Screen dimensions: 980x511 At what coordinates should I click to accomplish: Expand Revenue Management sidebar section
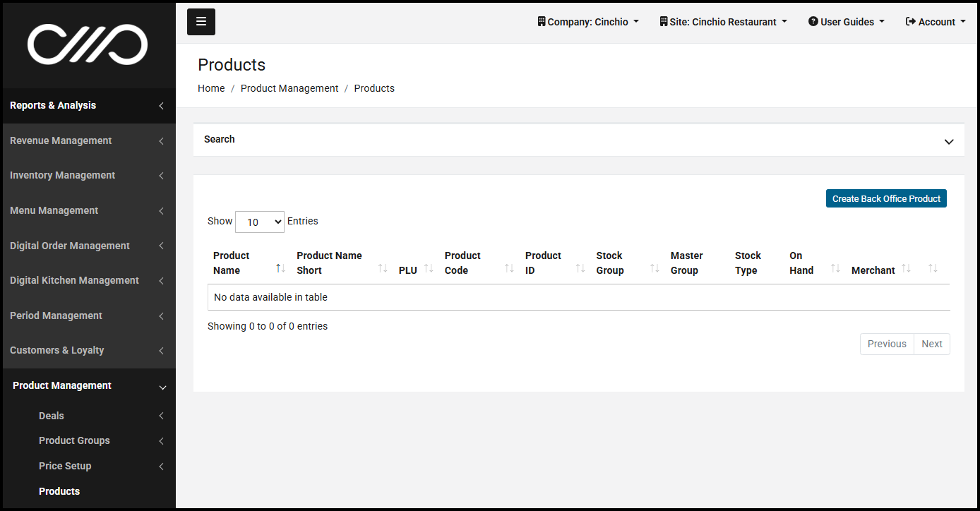pos(88,140)
